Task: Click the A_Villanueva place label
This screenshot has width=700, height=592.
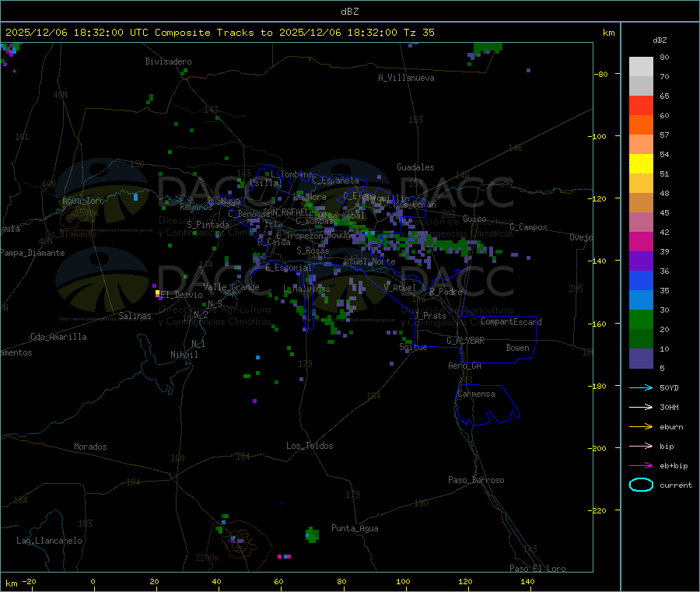Action: pos(406,78)
